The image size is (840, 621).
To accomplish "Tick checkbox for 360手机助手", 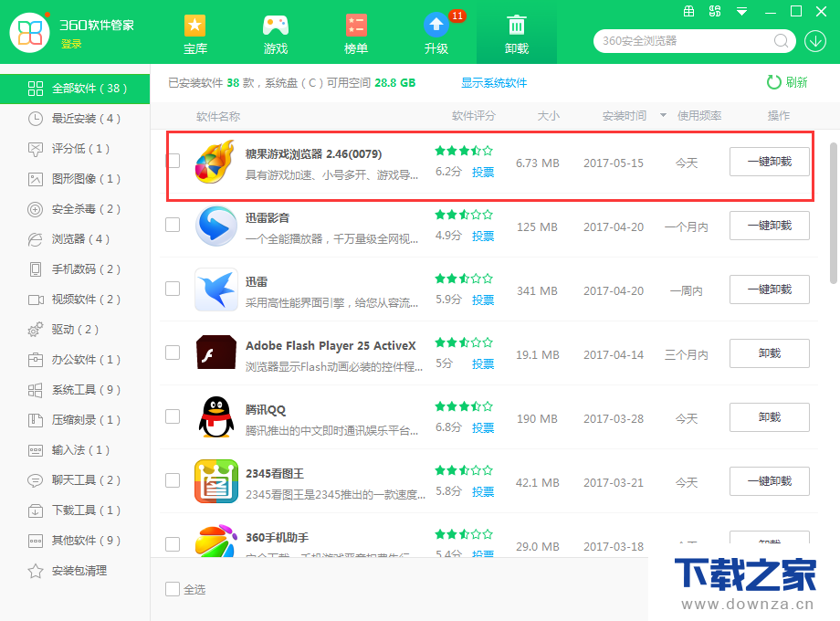I will pos(173,544).
